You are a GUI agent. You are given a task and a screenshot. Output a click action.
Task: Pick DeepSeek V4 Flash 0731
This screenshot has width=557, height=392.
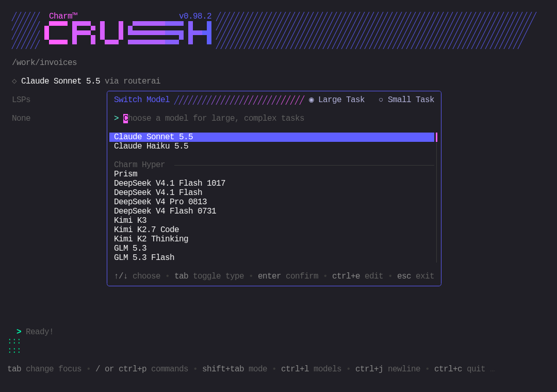click(272, 211)
